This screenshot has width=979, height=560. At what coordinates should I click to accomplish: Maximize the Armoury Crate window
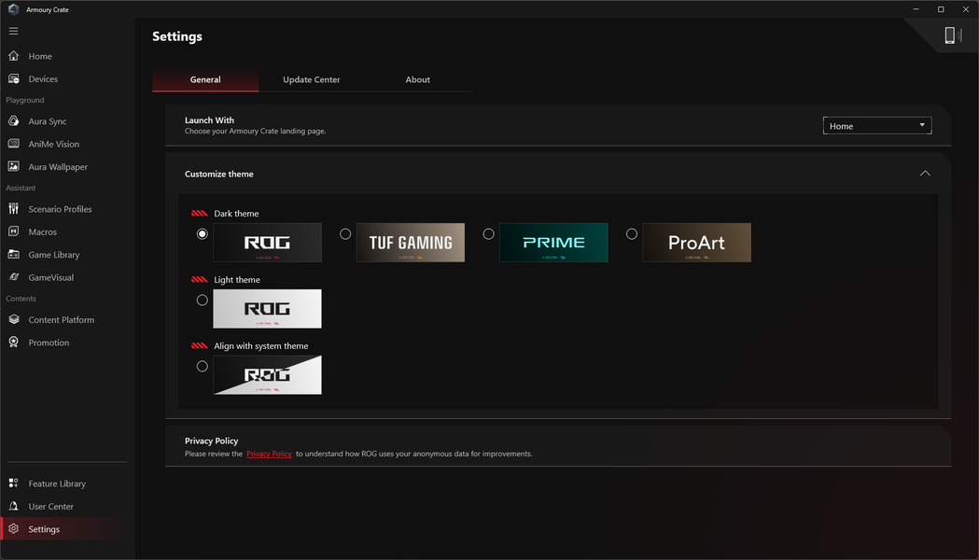coord(941,9)
